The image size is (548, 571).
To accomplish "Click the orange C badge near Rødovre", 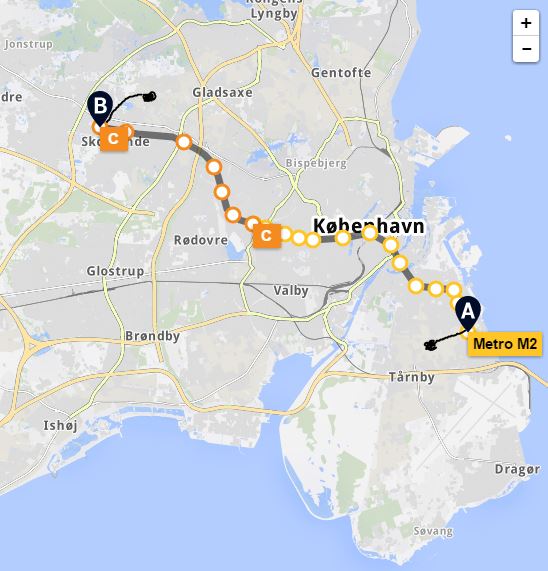I will [x=267, y=236].
